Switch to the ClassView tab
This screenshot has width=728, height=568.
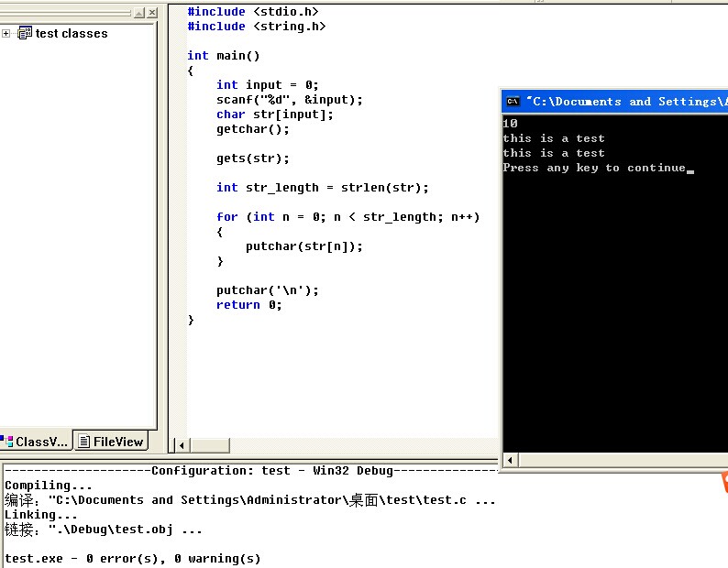click(36, 442)
